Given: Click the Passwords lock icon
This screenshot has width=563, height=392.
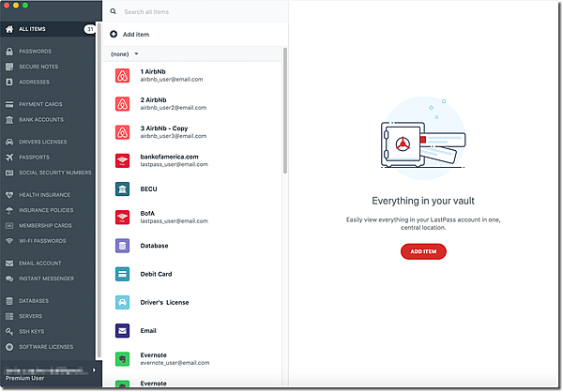Looking at the screenshot, I should tap(9, 52).
